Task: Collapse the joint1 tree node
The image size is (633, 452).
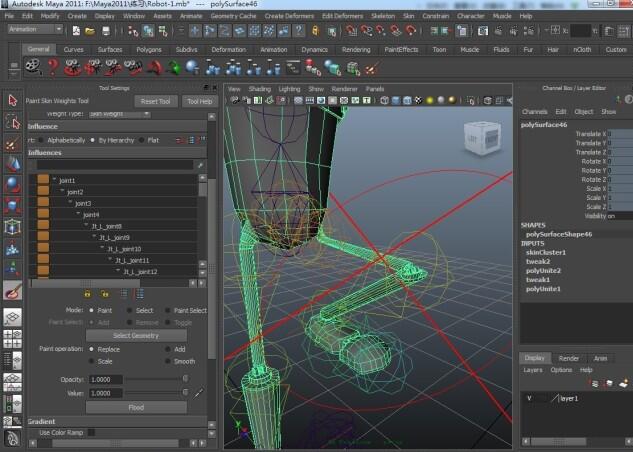Action: point(55,181)
